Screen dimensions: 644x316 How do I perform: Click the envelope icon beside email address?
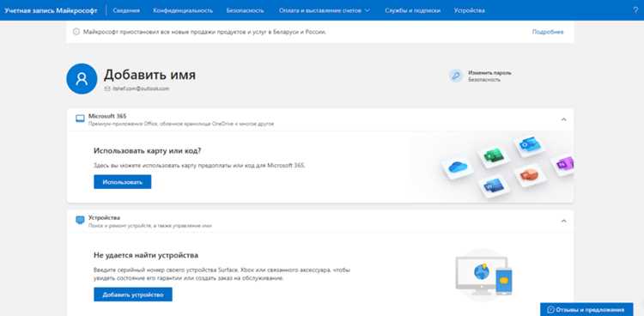[107, 88]
